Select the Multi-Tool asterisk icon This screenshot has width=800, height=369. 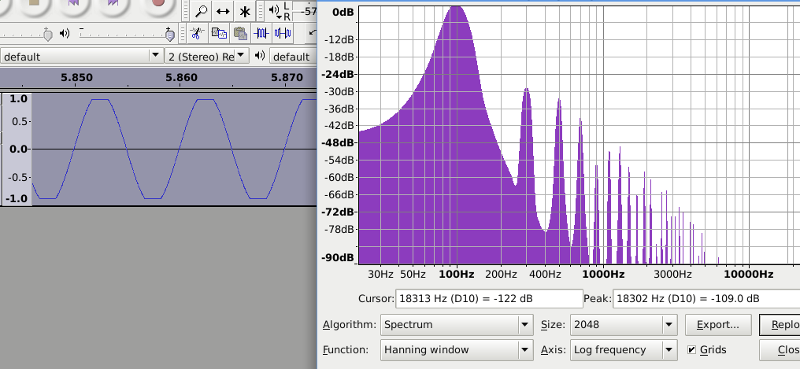click(245, 11)
